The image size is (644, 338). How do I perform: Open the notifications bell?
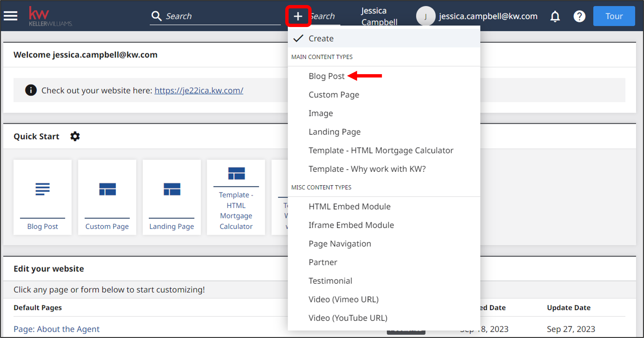tap(555, 17)
